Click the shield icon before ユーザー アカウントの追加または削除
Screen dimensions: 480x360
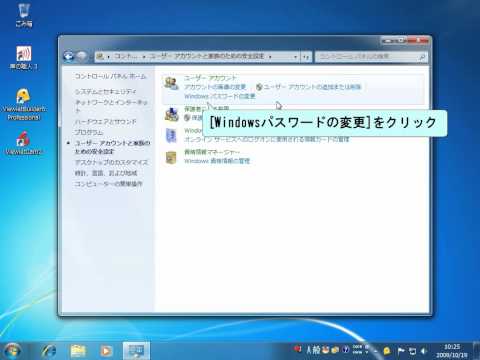pyautogui.click(x=259, y=87)
